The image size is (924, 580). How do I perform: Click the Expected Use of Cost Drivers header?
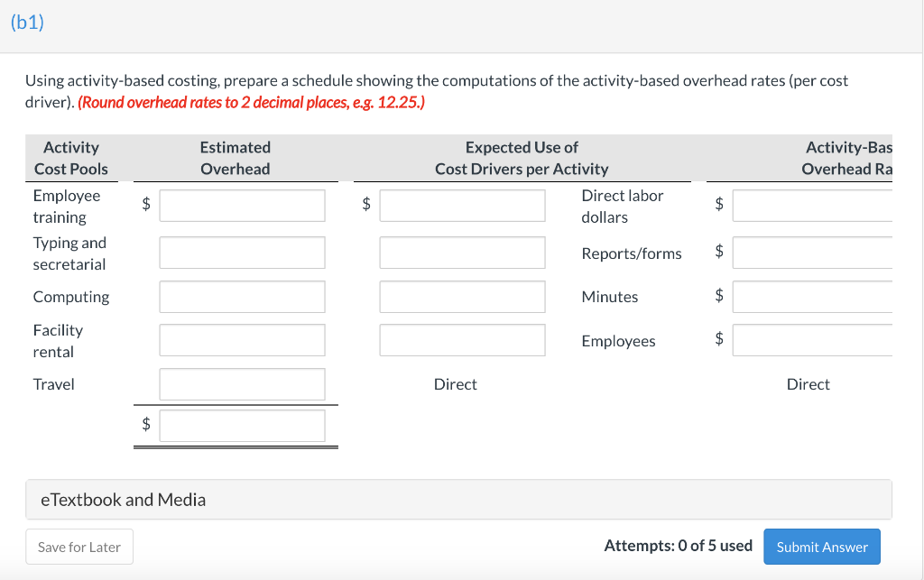522,158
